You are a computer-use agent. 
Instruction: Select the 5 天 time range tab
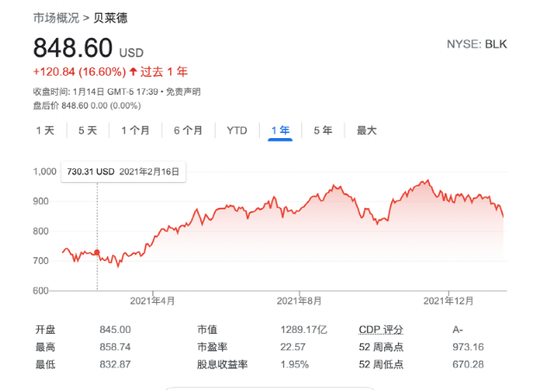[87, 130]
